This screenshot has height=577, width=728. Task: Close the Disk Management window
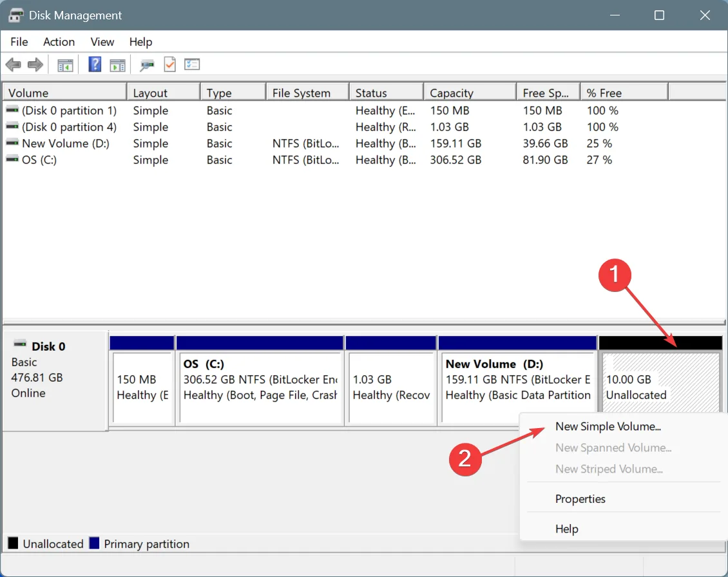click(x=705, y=15)
